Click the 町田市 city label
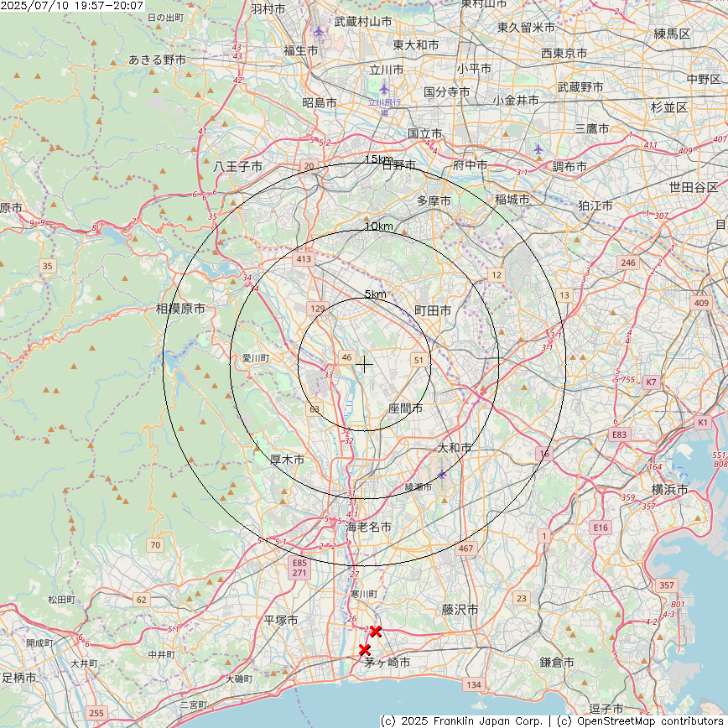Screen dimensions: 728x728 point(433,310)
